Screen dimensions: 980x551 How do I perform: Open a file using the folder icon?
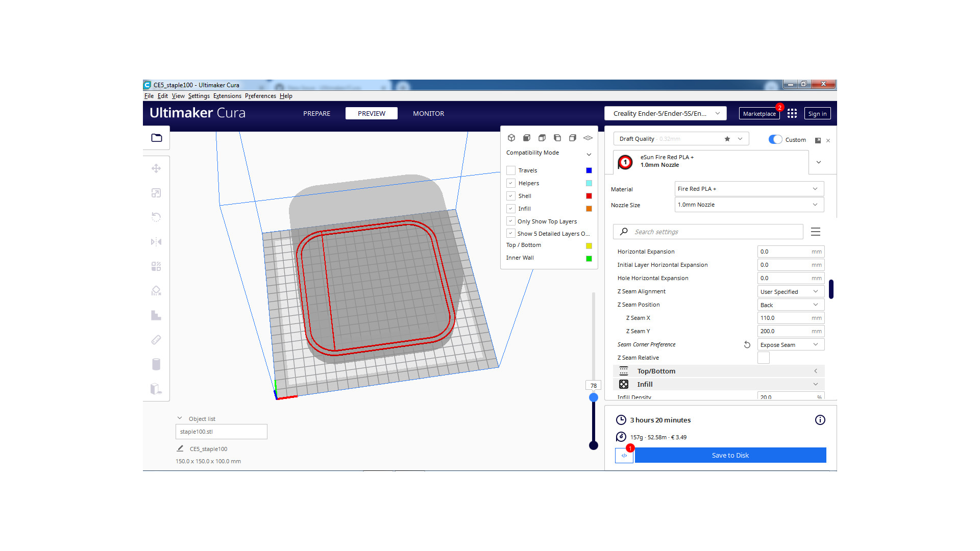156,138
